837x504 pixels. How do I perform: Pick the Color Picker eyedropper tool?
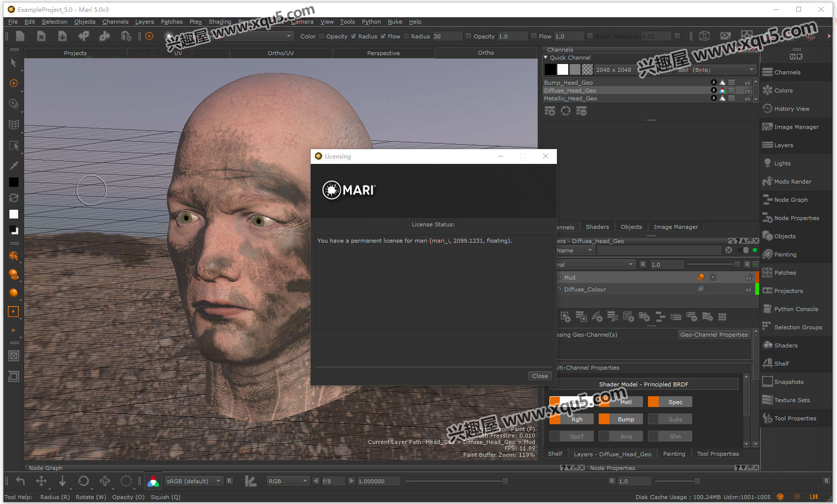(14, 165)
